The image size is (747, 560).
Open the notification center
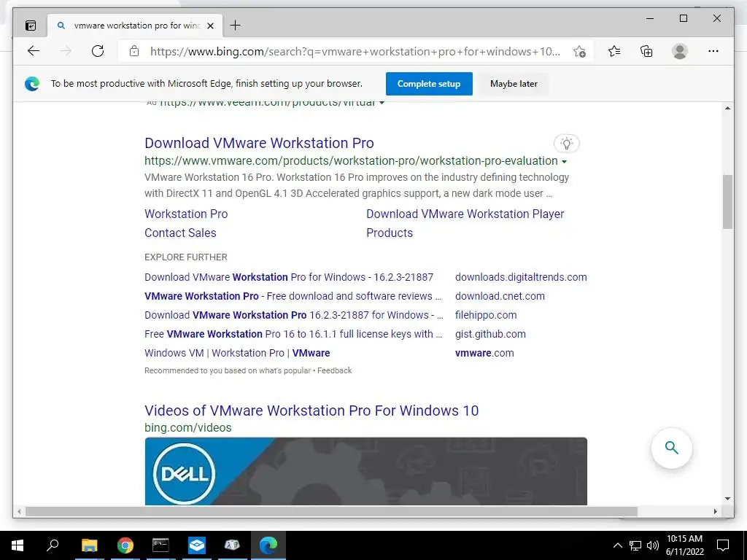click(723, 545)
